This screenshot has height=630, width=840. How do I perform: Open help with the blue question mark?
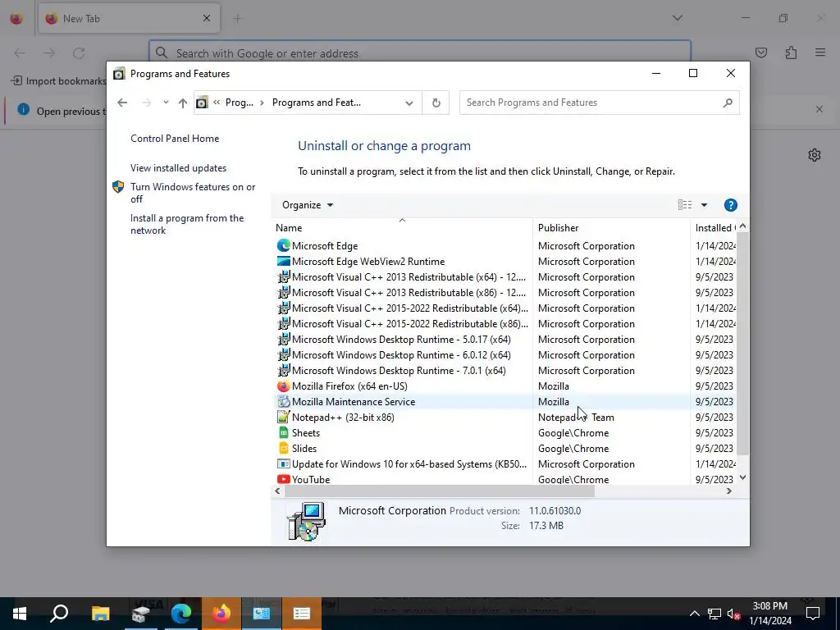[x=730, y=205]
